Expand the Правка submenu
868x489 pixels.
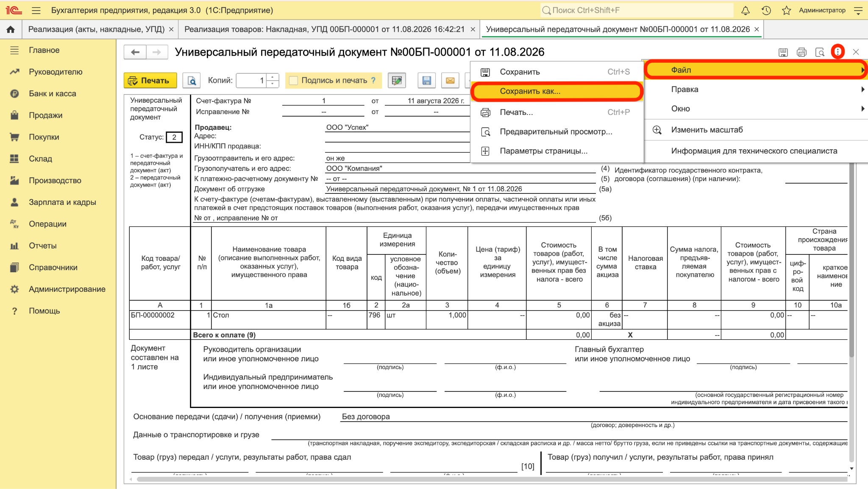click(x=756, y=89)
